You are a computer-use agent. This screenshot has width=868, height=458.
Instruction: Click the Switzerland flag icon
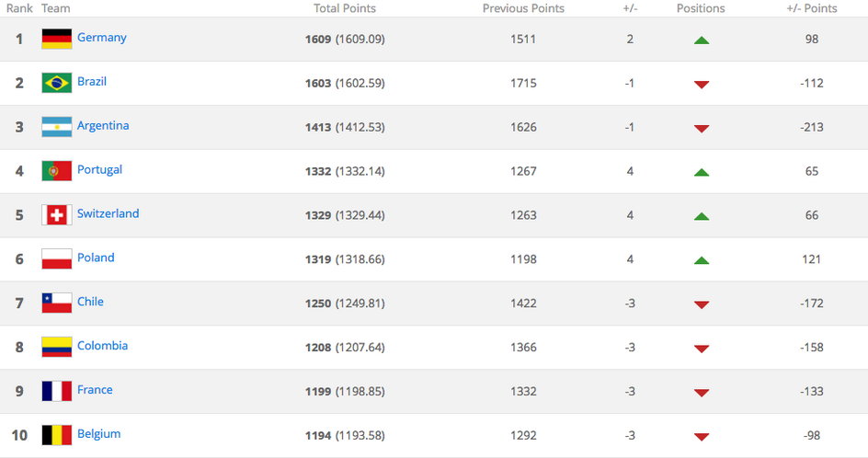pos(56,215)
